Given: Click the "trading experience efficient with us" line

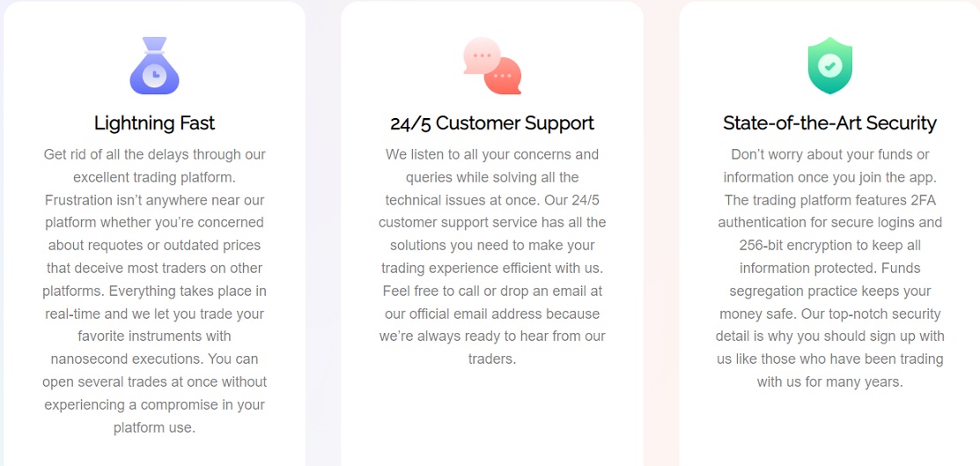Looking at the screenshot, I should [x=492, y=269].
